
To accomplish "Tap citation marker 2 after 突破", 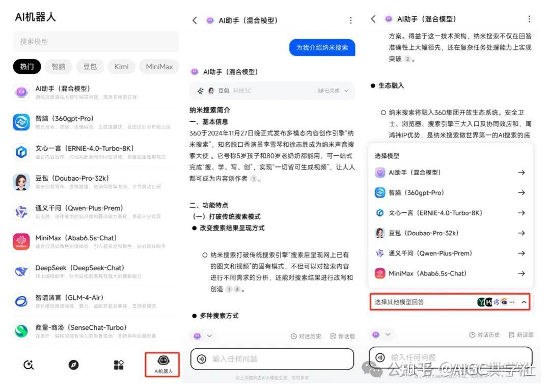I will click(407, 59).
